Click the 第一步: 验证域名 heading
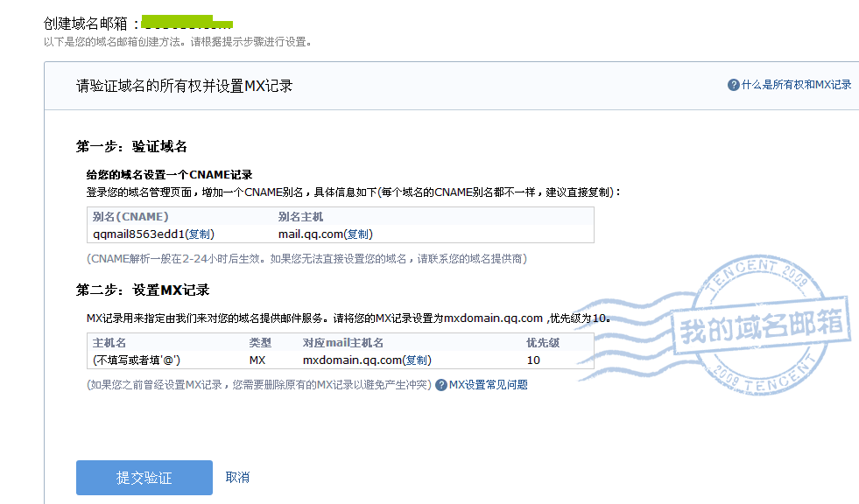This screenshot has width=859, height=504. pos(131,147)
